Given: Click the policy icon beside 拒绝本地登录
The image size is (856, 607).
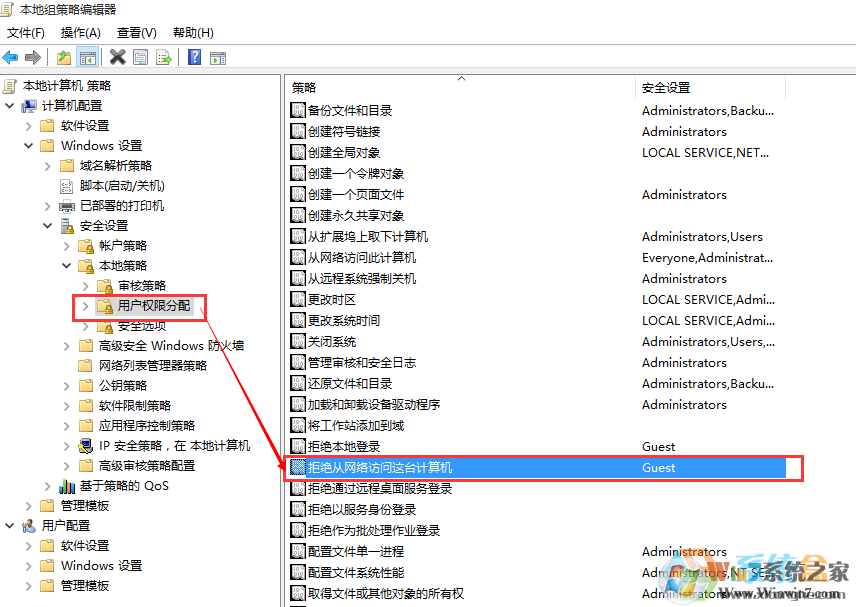Looking at the screenshot, I should pos(298,447).
